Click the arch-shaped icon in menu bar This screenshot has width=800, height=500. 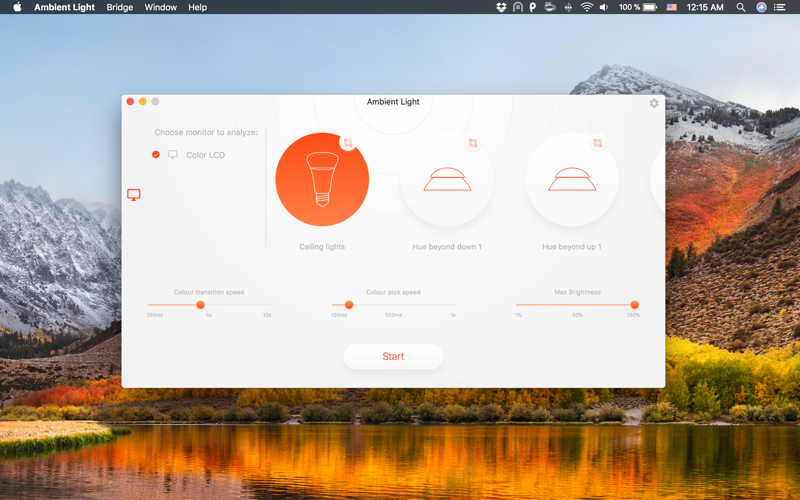(517, 7)
